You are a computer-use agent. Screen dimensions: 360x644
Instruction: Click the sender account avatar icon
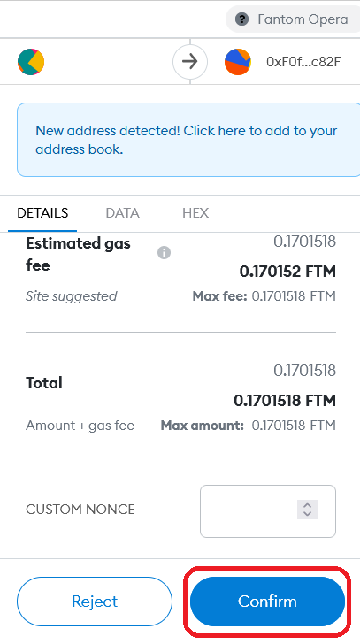31,62
